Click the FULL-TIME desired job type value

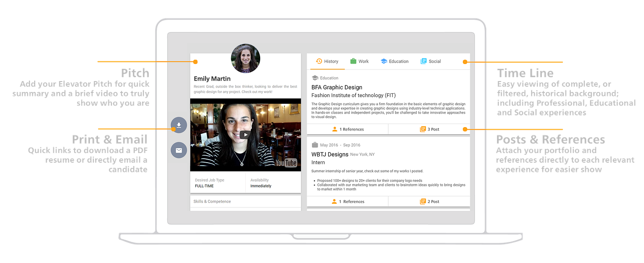tap(205, 186)
